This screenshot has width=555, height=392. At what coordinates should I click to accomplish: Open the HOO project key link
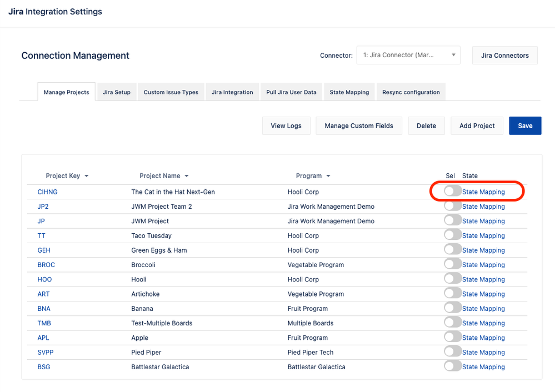[44, 279]
